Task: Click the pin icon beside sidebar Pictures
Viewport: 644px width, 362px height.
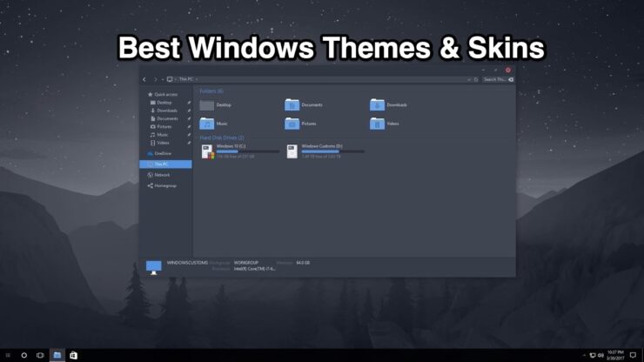Action: 189,126
